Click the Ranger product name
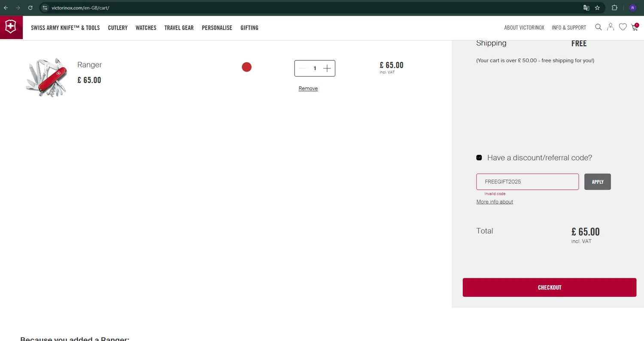Image resolution: width=644 pixels, height=341 pixels. click(90, 65)
